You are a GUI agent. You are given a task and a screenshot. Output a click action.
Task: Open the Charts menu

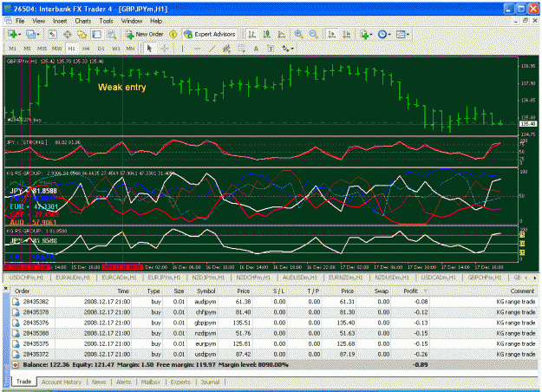point(83,21)
